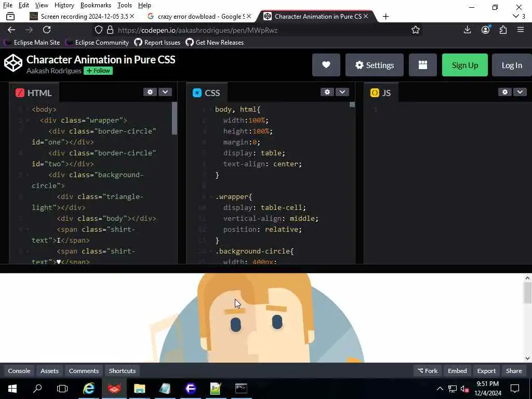Launch Internet Explorer from the taskbar
This screenshot has height=399, width=532.
click(x=88, y=388)
